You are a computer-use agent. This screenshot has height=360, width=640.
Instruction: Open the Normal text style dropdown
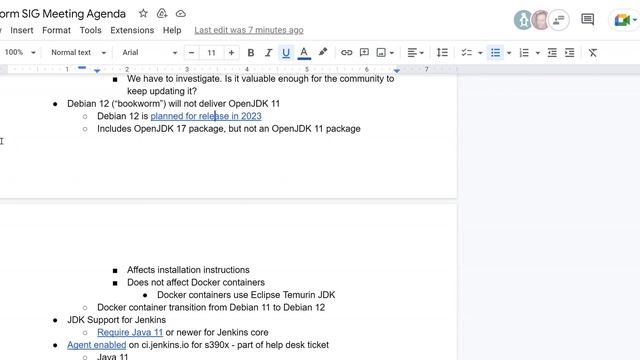click(x=78, y=52)
